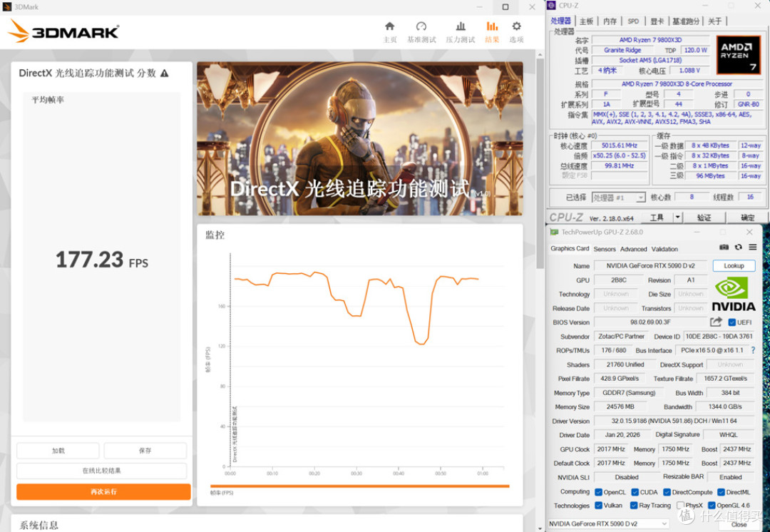Take GPU-Z screenshot with camera icon
770x532 pixels.
724,247
